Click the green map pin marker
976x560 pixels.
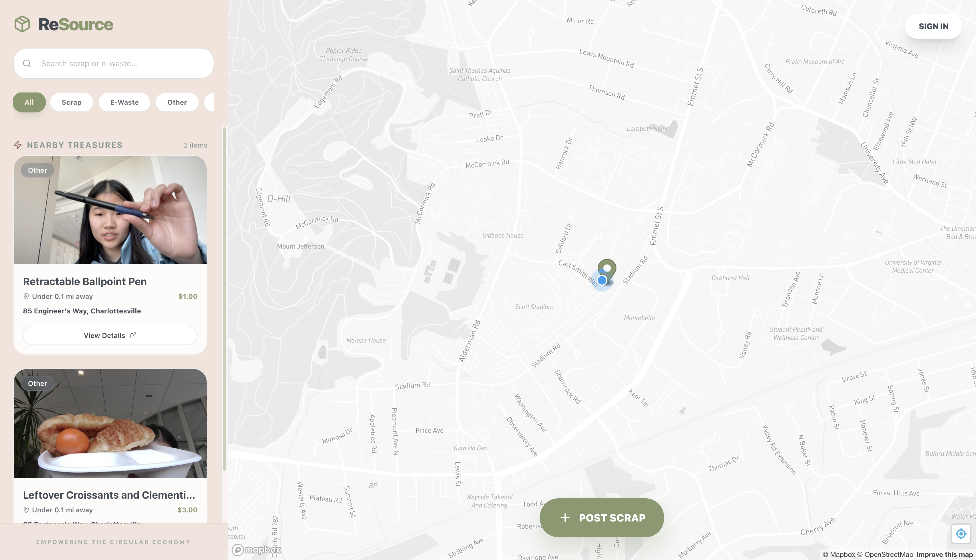coord(607,270)
